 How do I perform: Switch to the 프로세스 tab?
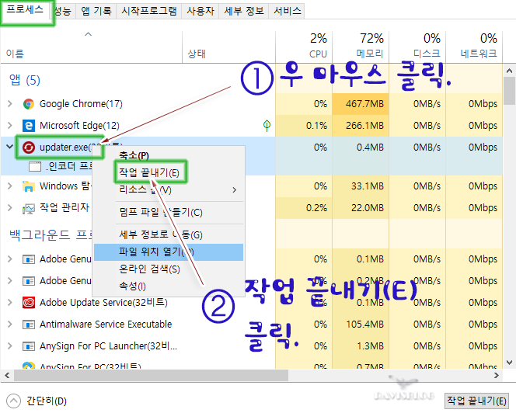point(26,10)
